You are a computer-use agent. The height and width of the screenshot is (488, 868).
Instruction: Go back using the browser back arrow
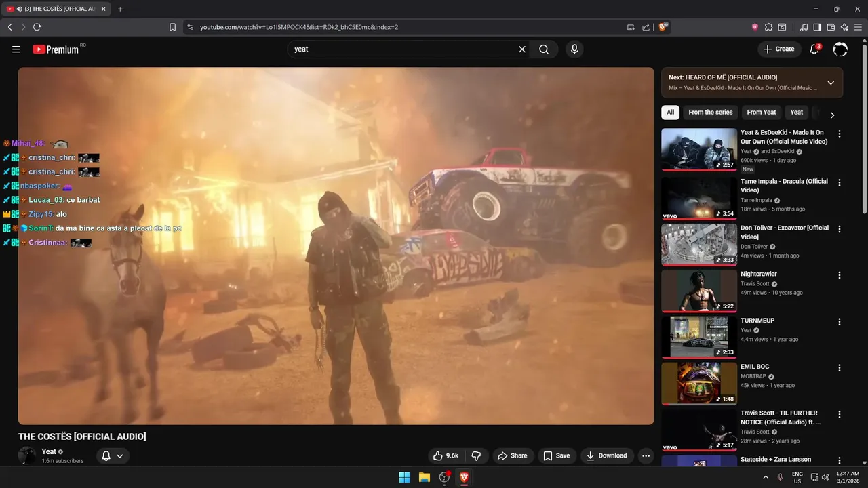[9, 27]
